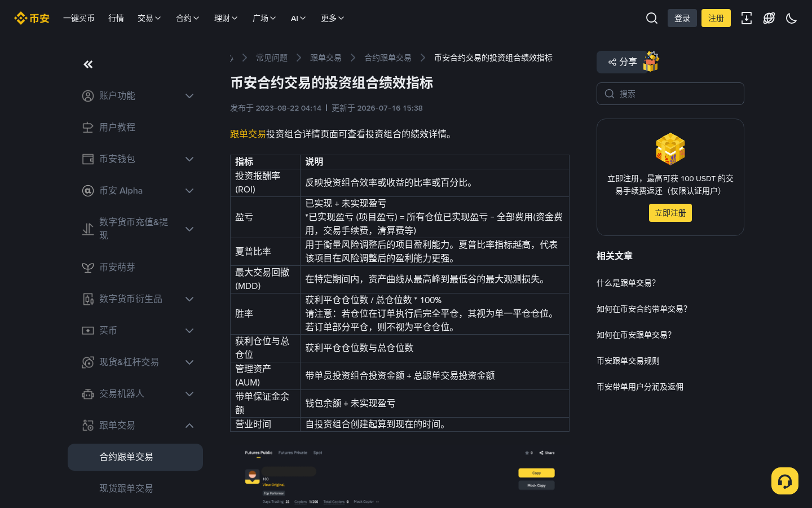Expand the 币安 Alpha chevron
The width and height of the screenshot is (812, 508).
tap(189, 191)
